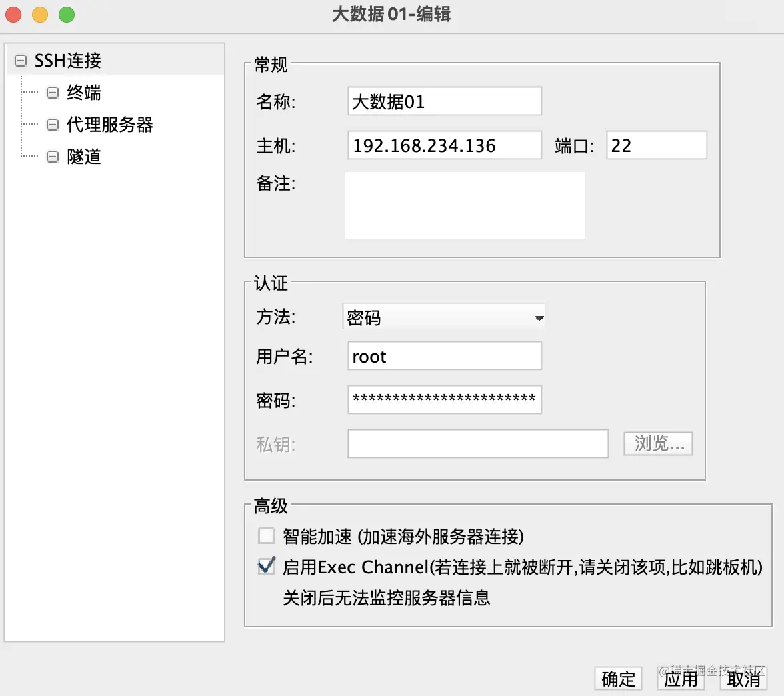Maximize the window with the green button
This screenshot has width=784, height=696.
[x=67, y=15]
